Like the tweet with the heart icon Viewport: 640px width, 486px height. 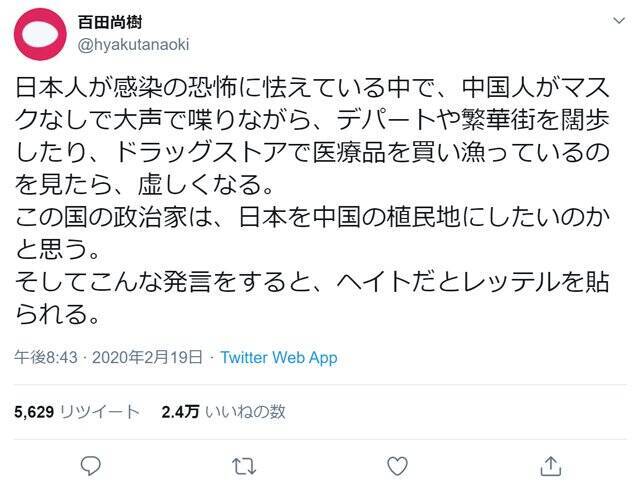(x=397, y=465)
